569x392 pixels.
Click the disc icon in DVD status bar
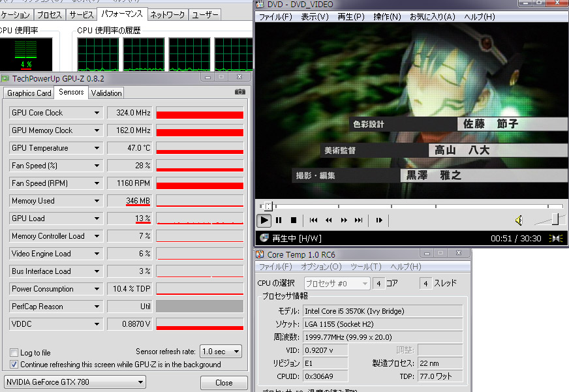(264, 238)
